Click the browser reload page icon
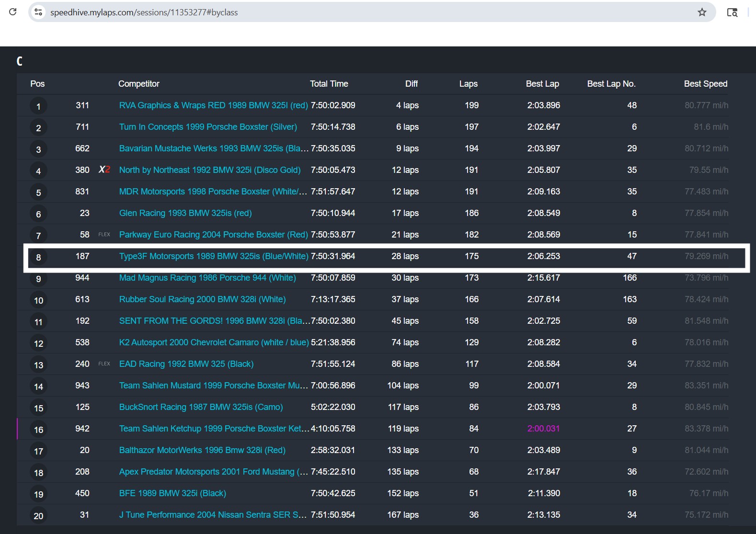The width and height of the screenshot is (756, 534). pos(13,12)
